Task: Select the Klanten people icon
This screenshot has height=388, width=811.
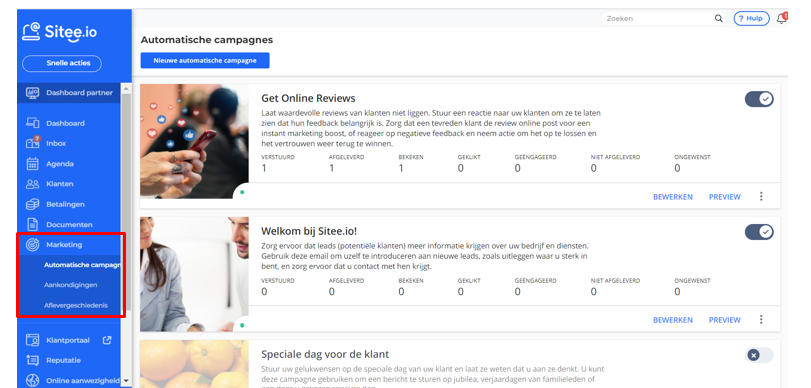Action: (x=33, y=184)
